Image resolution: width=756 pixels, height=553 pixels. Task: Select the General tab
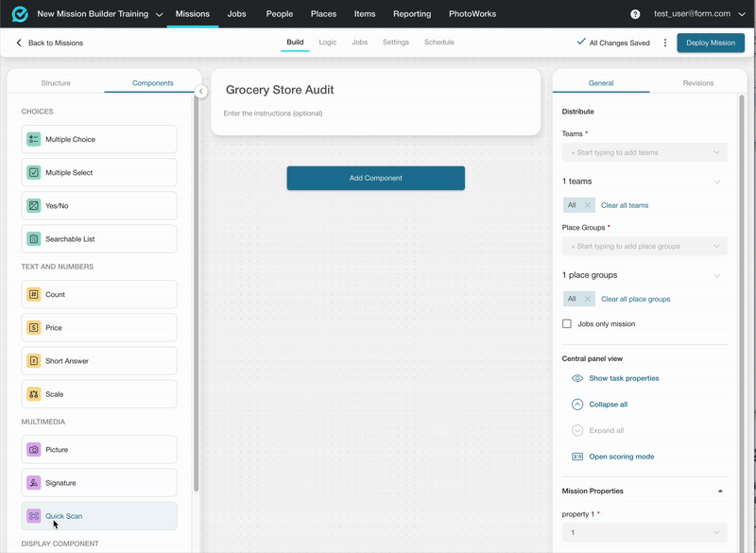[x=601, y=83]
